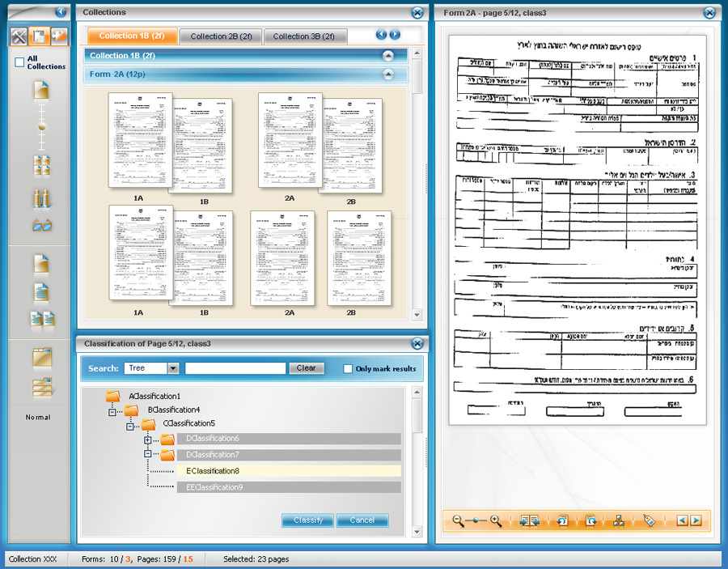Click the tag label icon
Viewport: 728px width, 569px height.
tap(648, 521)
